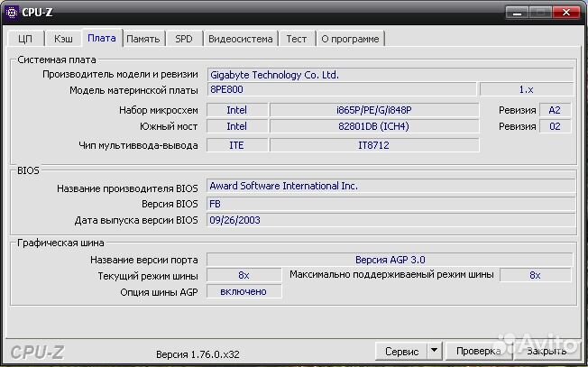The width and height of the screenshot is (588, 367).
Task: Click the FB BIOS version field
Action: click(x=390, y=204)
